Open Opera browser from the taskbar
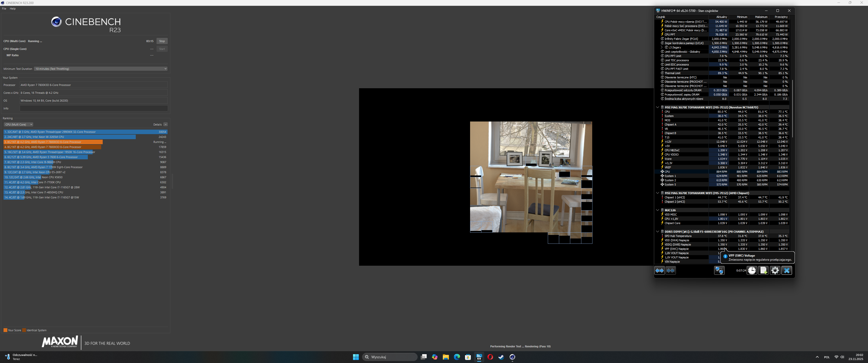This screenshot has width=868, height=363. 490,357
